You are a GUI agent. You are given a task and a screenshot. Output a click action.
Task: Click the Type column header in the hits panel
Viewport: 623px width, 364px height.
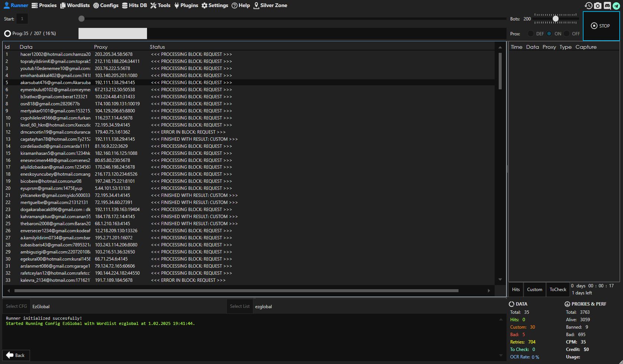click(x=565, y=47)
